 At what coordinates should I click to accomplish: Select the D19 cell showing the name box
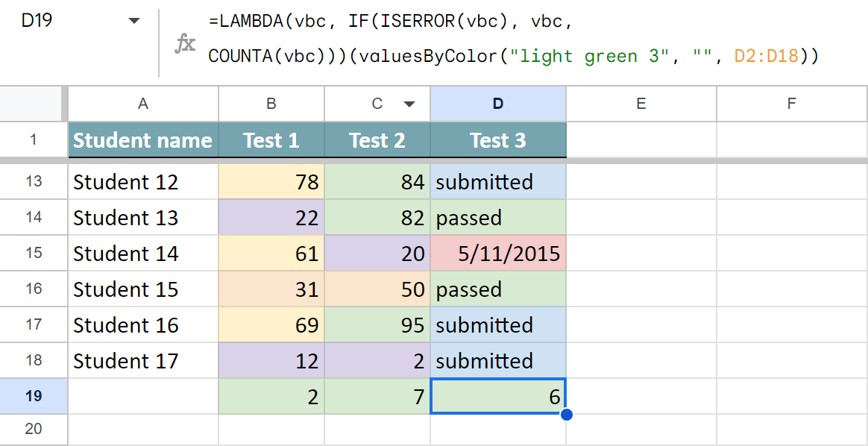pos(45,21)
